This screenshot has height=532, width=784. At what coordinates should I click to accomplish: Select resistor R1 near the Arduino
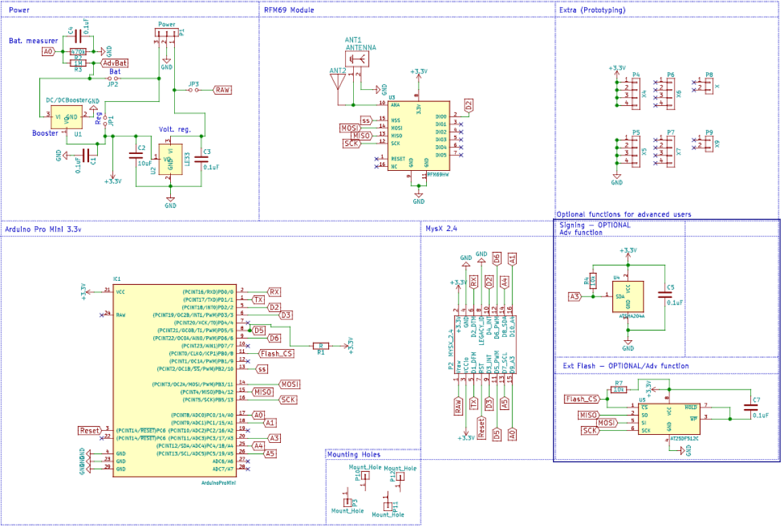click(x=321, y=345)
